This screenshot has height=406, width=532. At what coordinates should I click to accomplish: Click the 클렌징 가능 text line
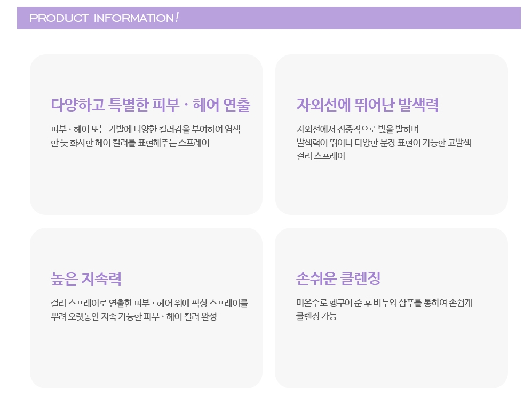point(316,316)
